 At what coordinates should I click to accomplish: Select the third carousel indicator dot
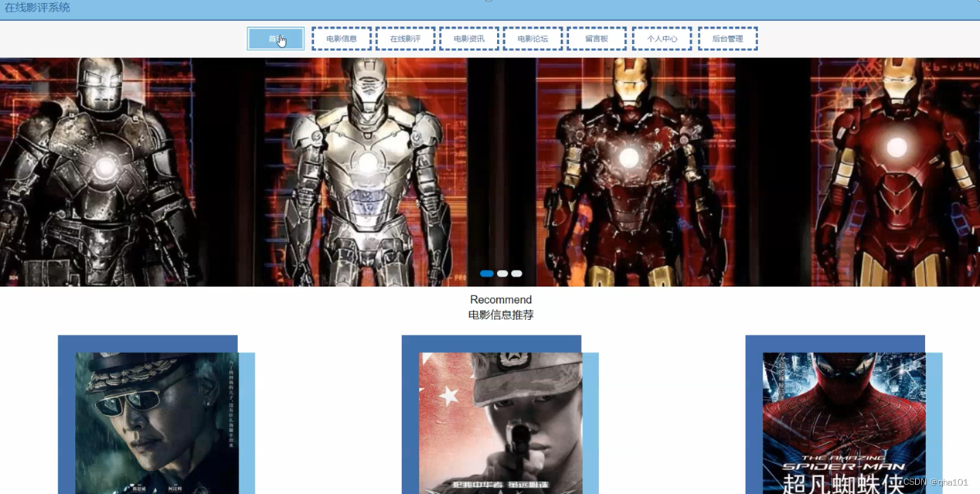tap(516, 274)
